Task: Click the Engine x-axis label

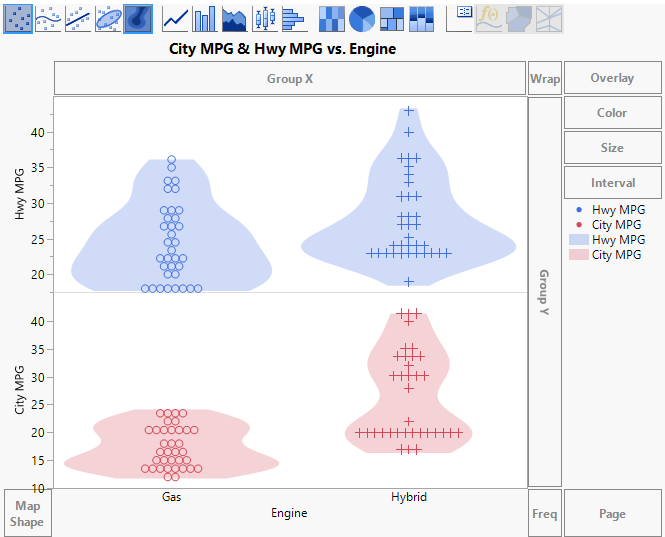Action: 289,513
